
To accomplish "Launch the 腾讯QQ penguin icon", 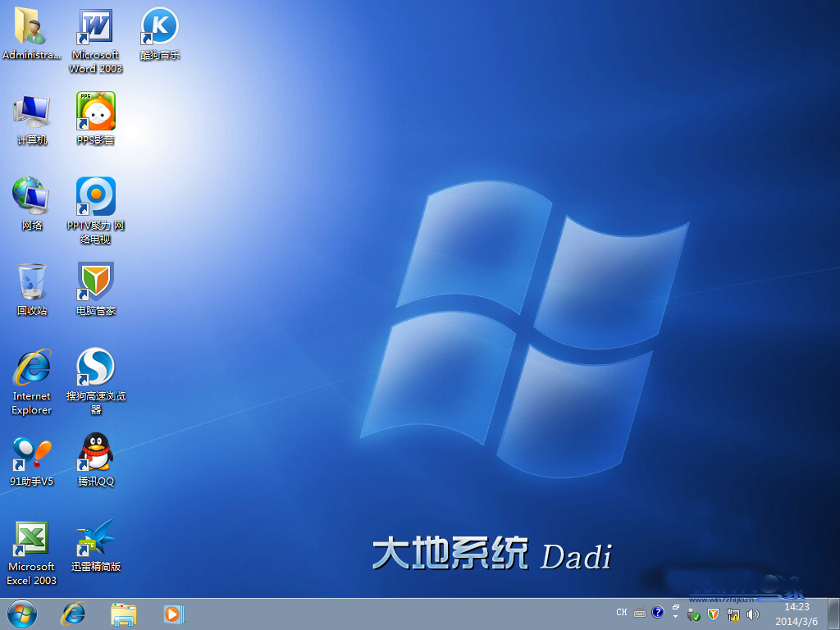I will (95, 453).
